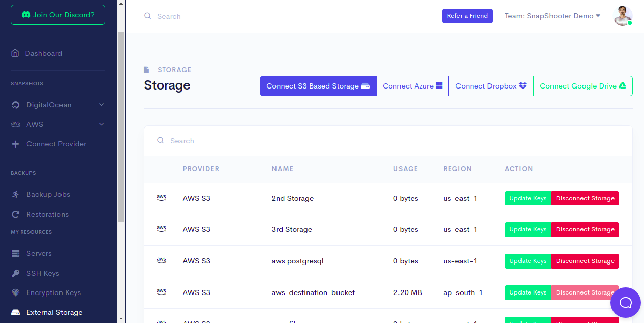Click the SSH Keys key icon
The width and height of the screenshot is (644, 323).
16,273
